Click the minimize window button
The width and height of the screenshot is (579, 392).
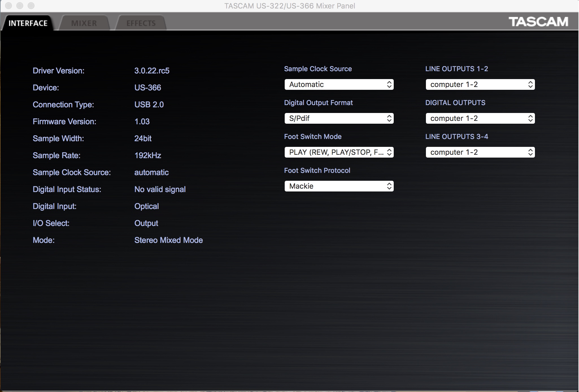coord(20,6)
